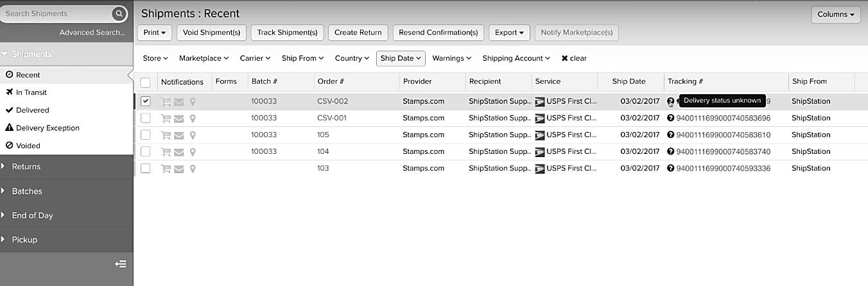
Task: Click the Notify Marketplace(s) button
Action: (577, 32)
